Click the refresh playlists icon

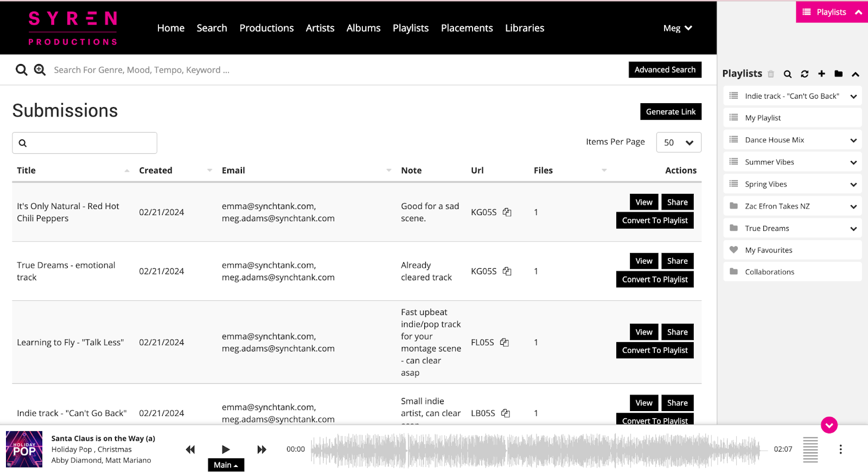tap(805, 74)
